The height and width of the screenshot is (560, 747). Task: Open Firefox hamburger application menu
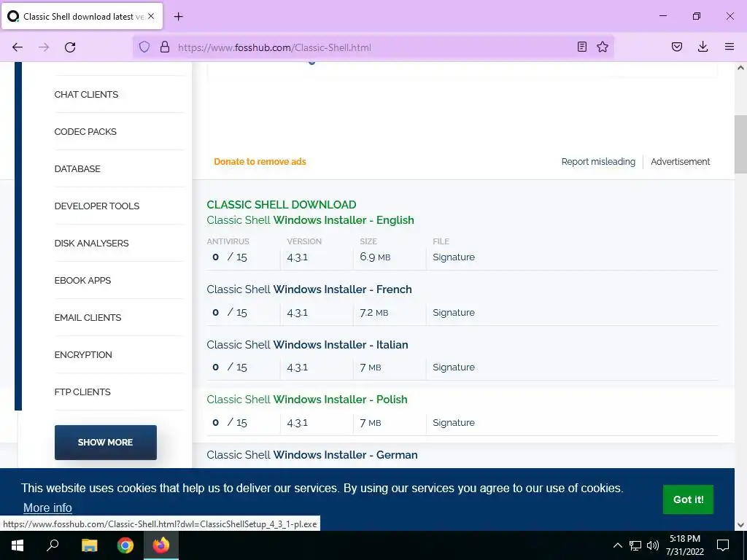(x=729, y=47)
